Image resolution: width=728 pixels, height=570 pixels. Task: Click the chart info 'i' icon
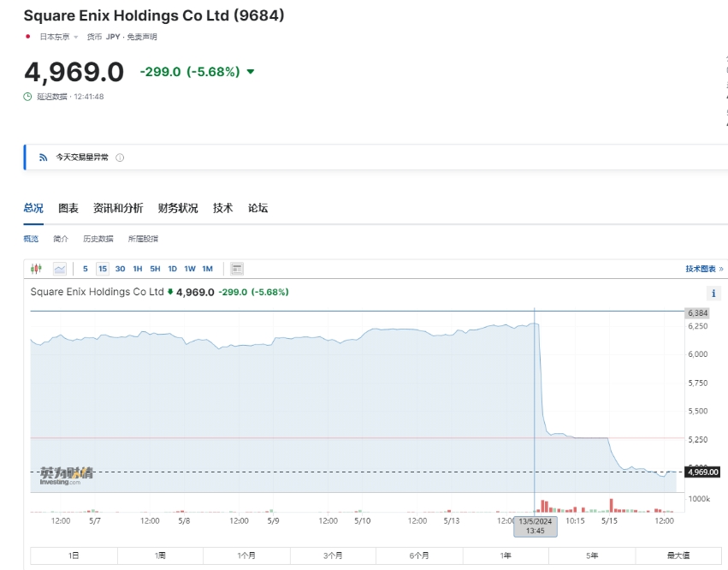pos(713,293)
